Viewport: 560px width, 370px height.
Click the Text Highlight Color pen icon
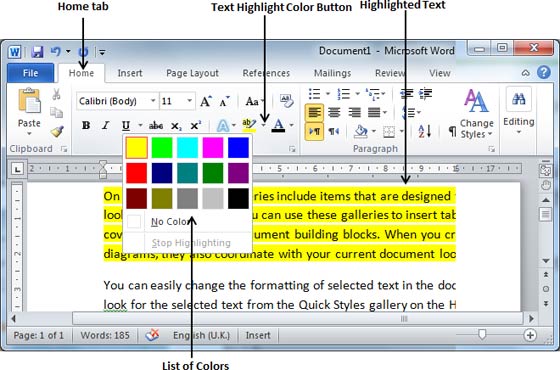[x=249, y=125]
